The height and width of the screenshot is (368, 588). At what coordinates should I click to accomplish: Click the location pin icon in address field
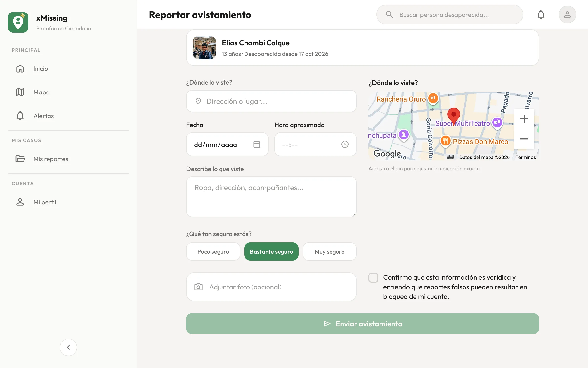click(x=198, y=101)
